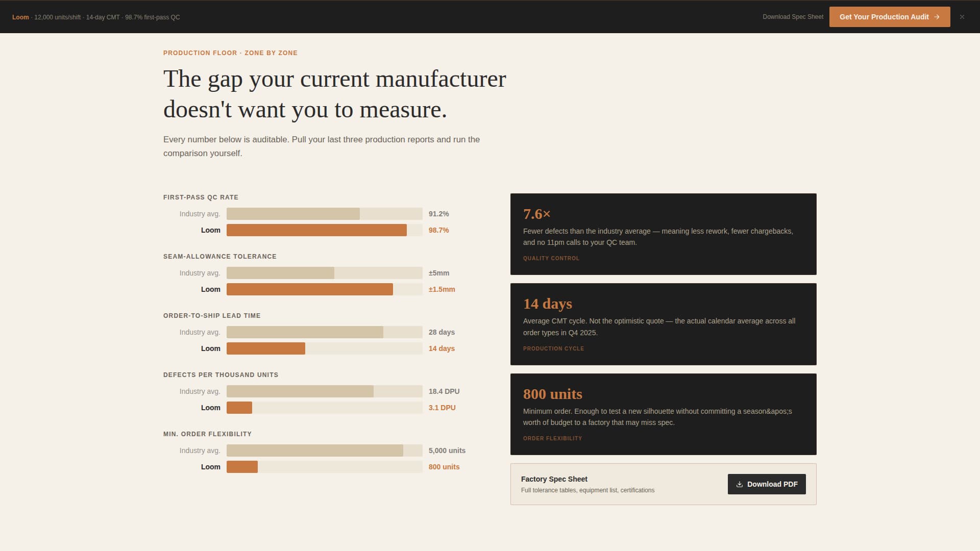
Task: Dismiss the announcement bar with the × icon
Action: pyautogui.click(x=962, y=17)
